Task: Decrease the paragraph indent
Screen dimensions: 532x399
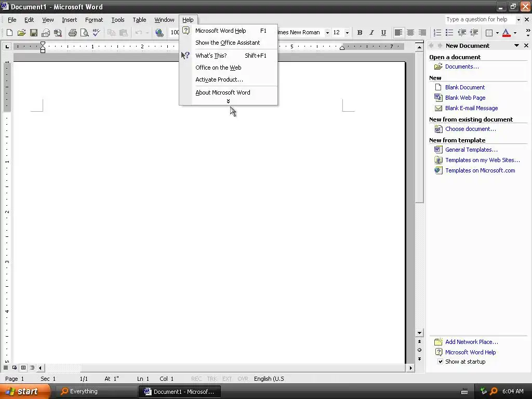Action: pos(462,33)
